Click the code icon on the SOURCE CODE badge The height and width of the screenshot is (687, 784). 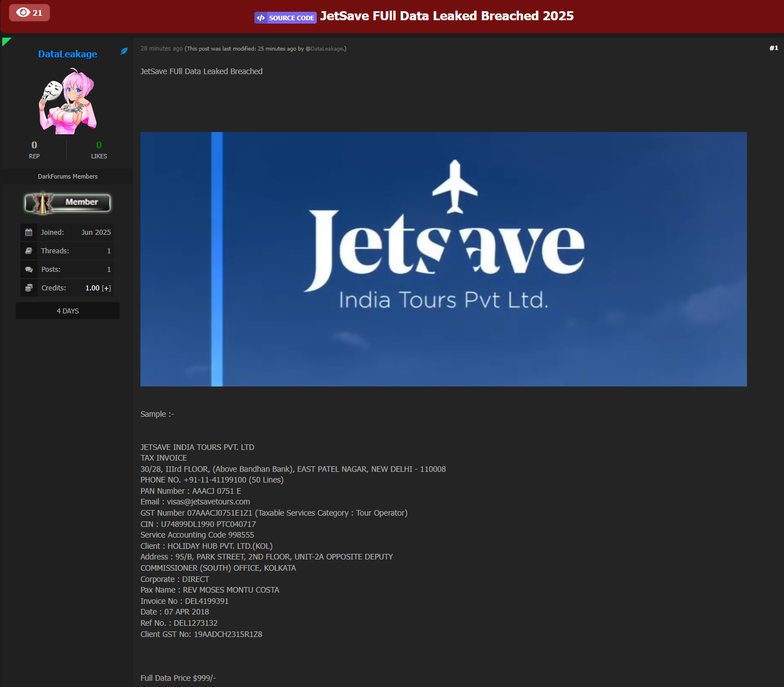261,17
